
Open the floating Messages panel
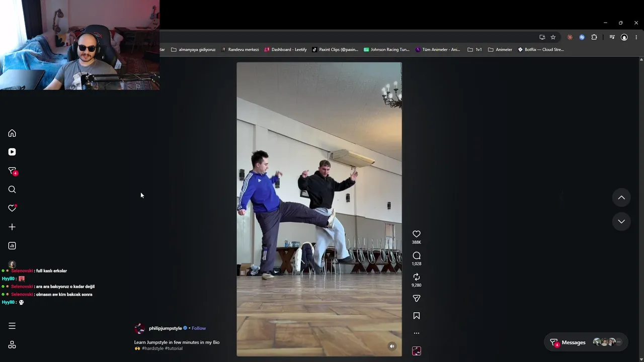coord(586,342)
